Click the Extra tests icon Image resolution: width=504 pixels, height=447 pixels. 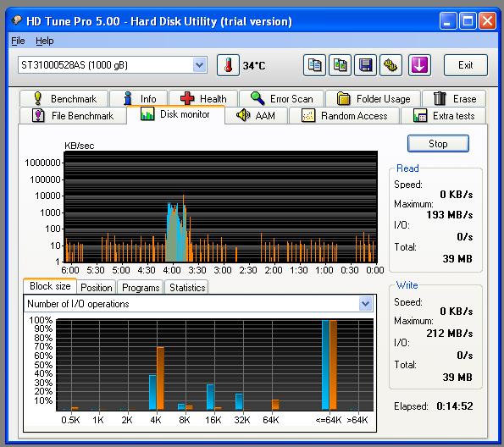click(x=420, y=115)
